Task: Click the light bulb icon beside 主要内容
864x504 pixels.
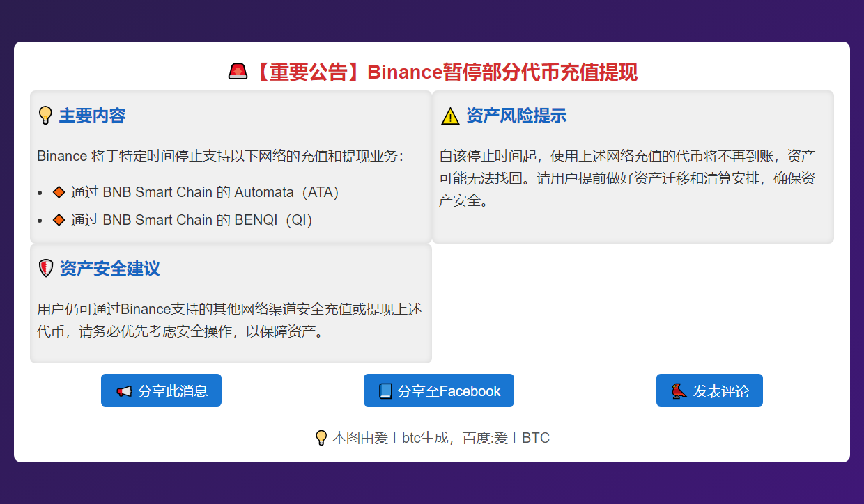Action: 45,116
